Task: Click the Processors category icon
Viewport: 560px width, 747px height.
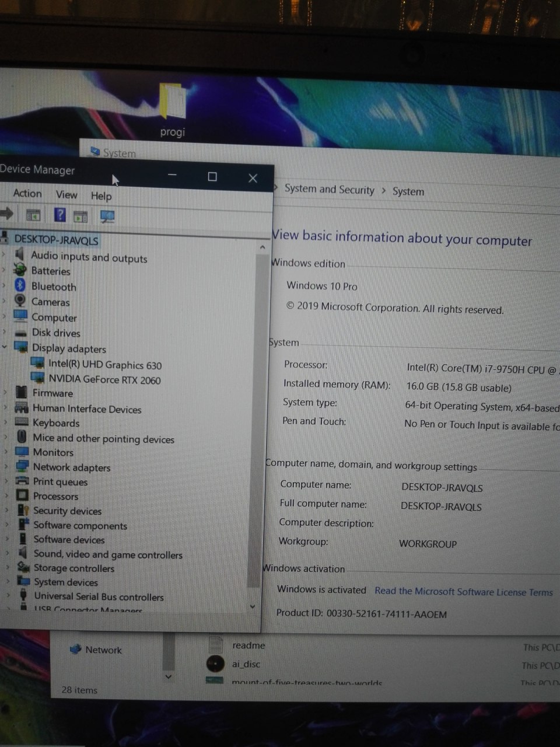Action: point(22,495)
